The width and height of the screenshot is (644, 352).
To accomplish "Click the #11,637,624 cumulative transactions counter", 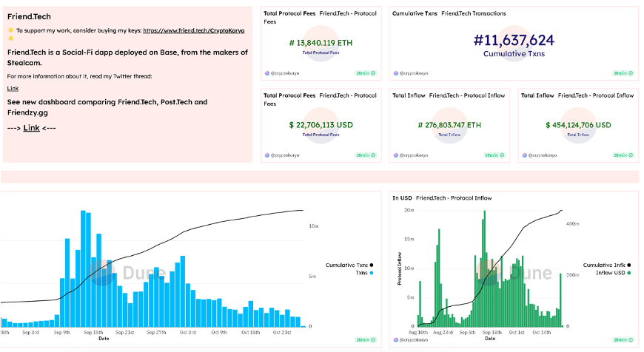I will pyautogui.click(x=514, y=40).
